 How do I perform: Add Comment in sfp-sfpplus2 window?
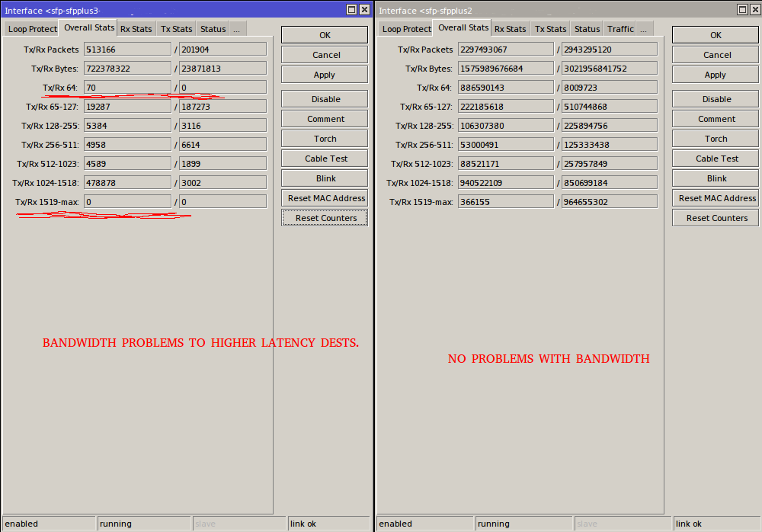pos(716,119)
